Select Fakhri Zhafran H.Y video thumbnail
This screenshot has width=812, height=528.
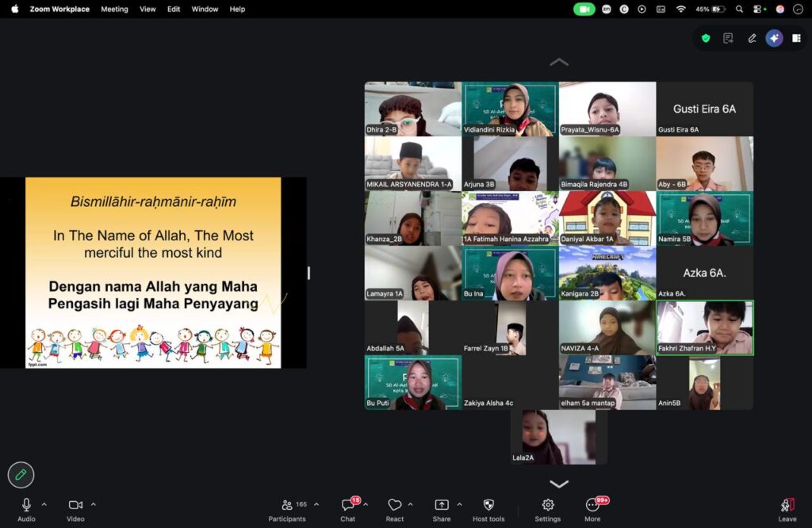click(705, 327)
